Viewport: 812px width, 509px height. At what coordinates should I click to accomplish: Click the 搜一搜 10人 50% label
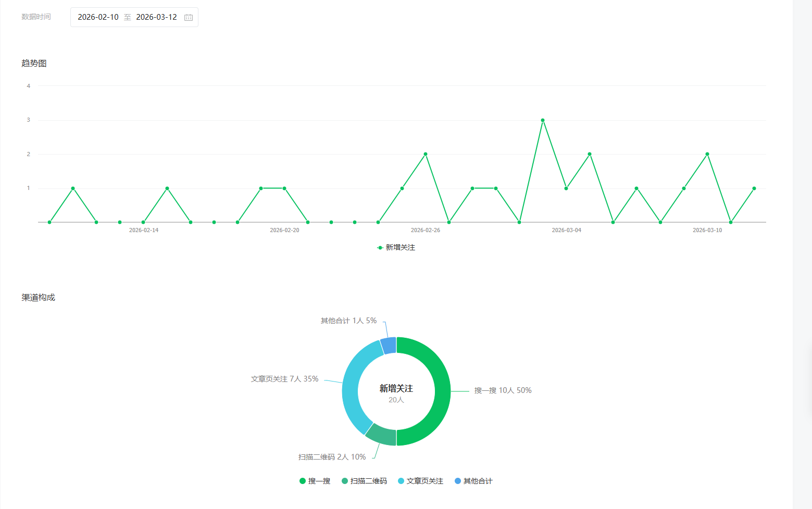[x=503, y=390]
